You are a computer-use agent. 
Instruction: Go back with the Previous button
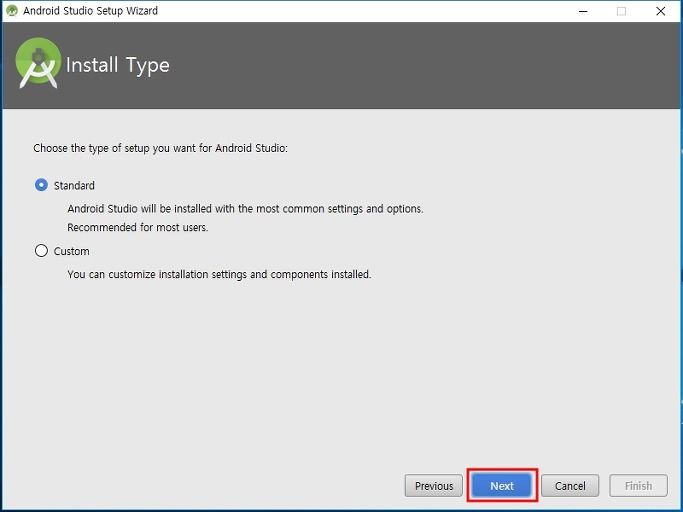(x=433, y=485)
